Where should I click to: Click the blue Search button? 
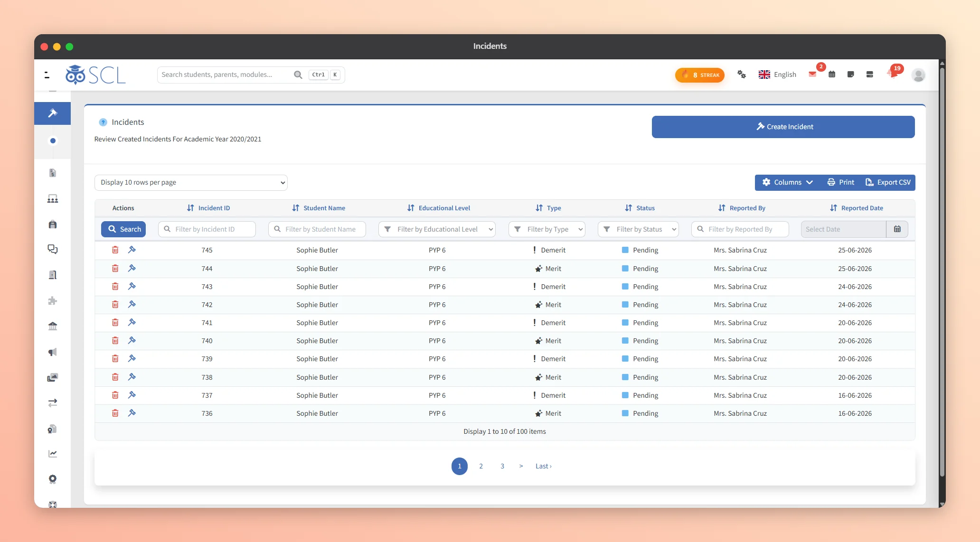123,229
